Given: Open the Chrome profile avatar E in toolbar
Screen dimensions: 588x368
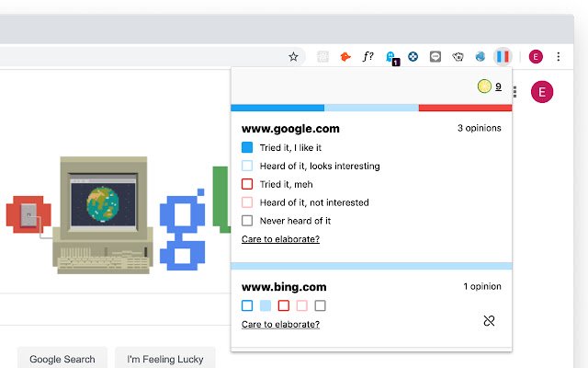Looking at the screenshot, I should point(536,57).
